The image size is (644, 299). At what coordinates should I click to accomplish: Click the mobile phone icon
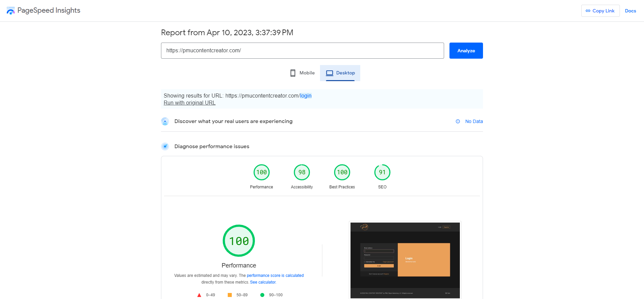pyautogui.click(x=293, y=73)
